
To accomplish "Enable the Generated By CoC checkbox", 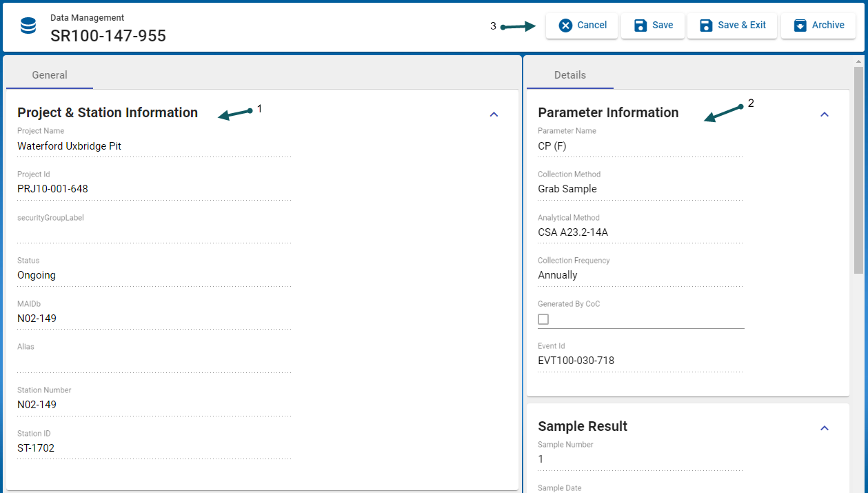I will (543, 319).
